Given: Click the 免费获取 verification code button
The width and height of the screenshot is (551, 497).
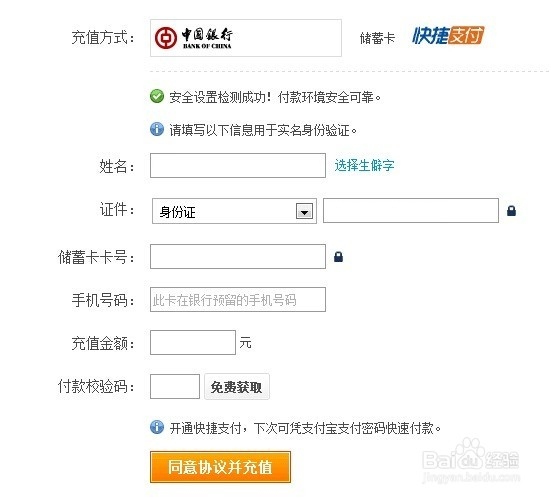Looking at the screenshot, I should [237, 387].
